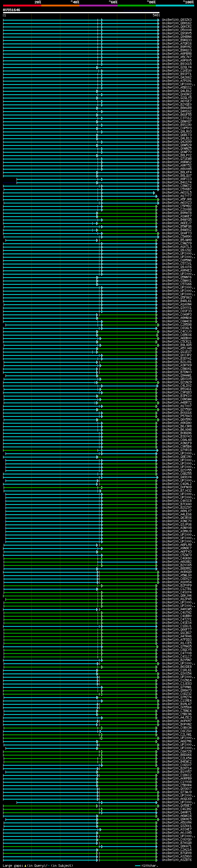The width and height of the screenshot is (197, 868).
Task: Select the UniRef100_B9MAT8 label
Action: pyautogui.click(x=177, y=213)
